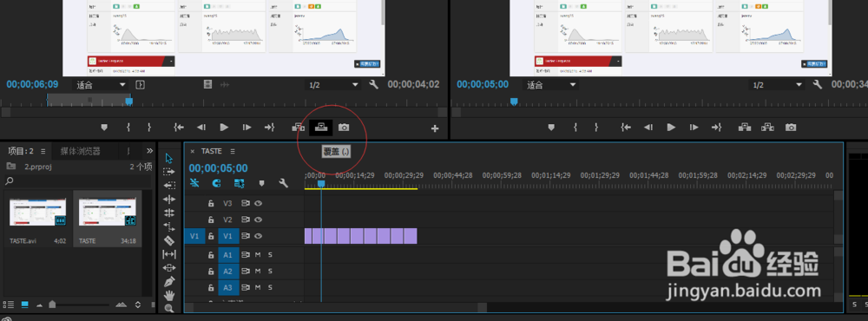Switch to Media Browser tab

point(81,151)
